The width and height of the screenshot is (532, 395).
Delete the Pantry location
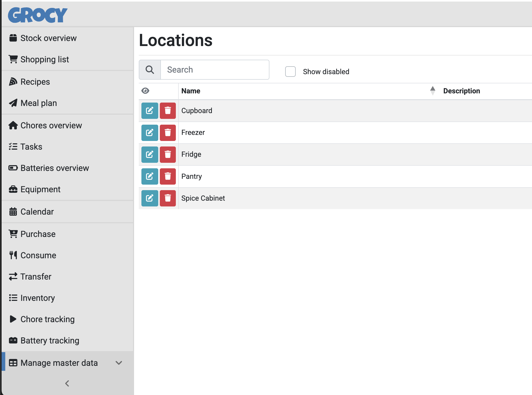tap(168, 176)
